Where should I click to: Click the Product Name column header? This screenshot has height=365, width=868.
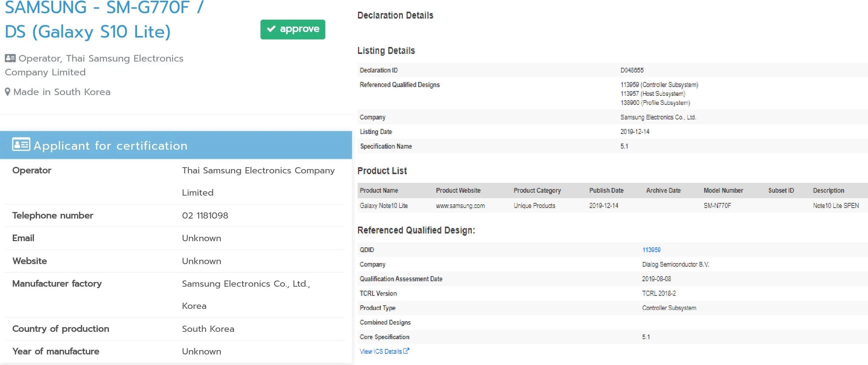pos(379,191)
